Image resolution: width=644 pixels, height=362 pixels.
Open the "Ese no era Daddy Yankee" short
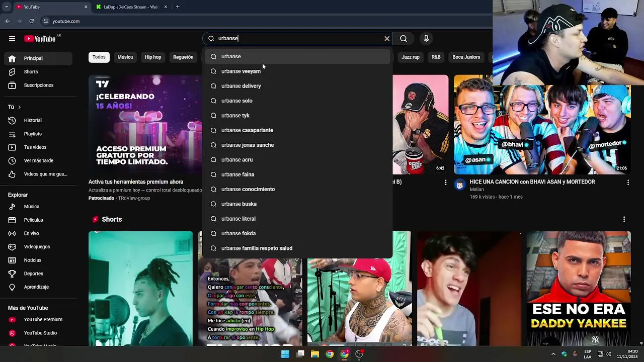point(579,289)
